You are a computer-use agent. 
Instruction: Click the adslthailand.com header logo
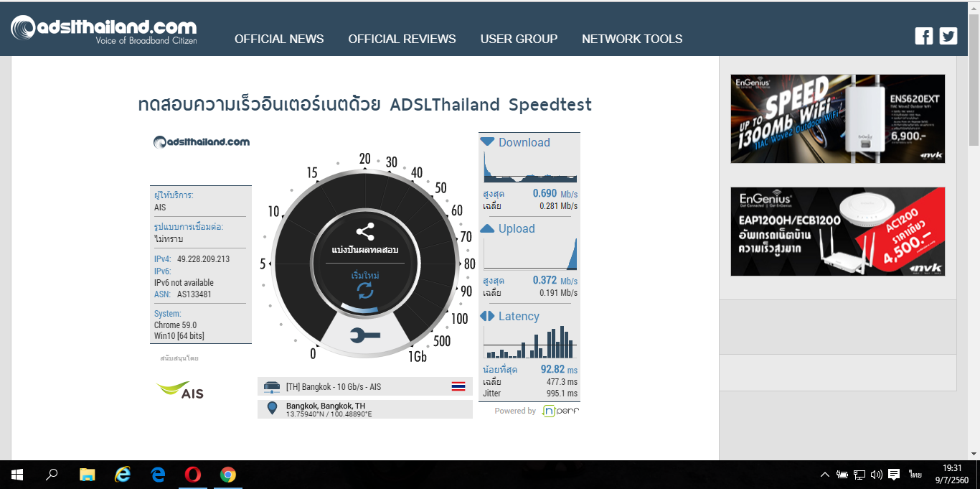(x=103, y=29)
